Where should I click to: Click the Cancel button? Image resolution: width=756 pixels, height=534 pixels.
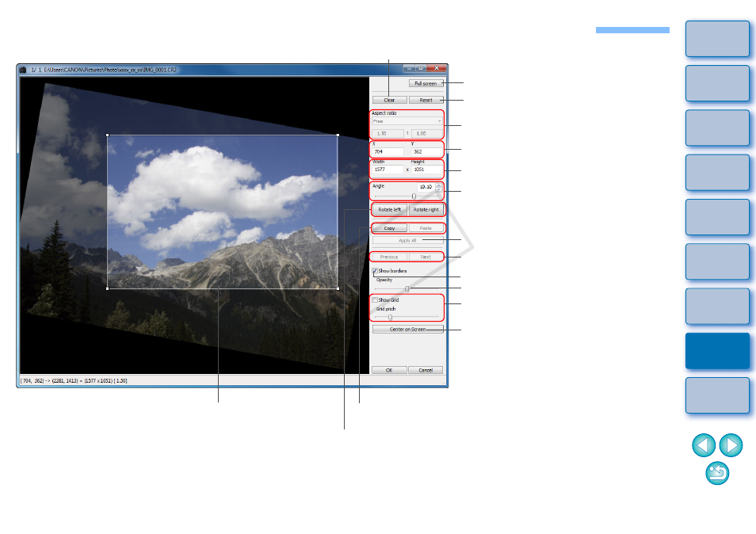click(426, 370)
